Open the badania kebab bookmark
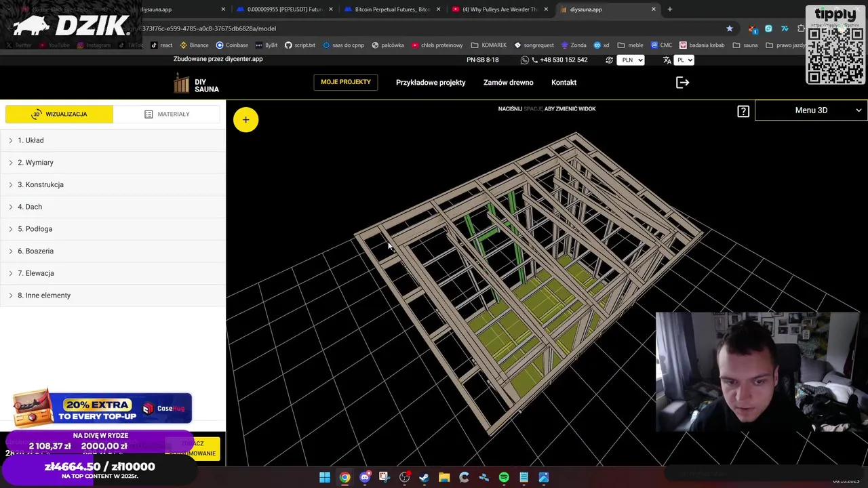The width and height of the screenshot is (868, 488). click(702, 45)
